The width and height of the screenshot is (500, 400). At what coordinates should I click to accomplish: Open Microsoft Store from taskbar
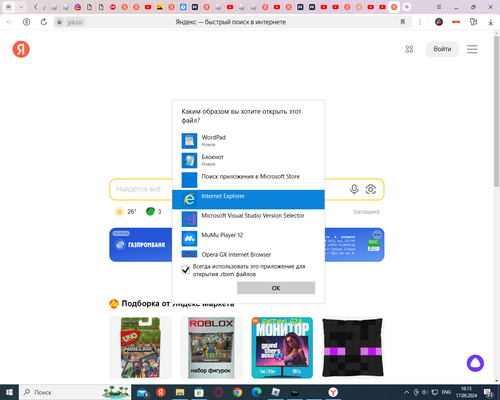199,392
